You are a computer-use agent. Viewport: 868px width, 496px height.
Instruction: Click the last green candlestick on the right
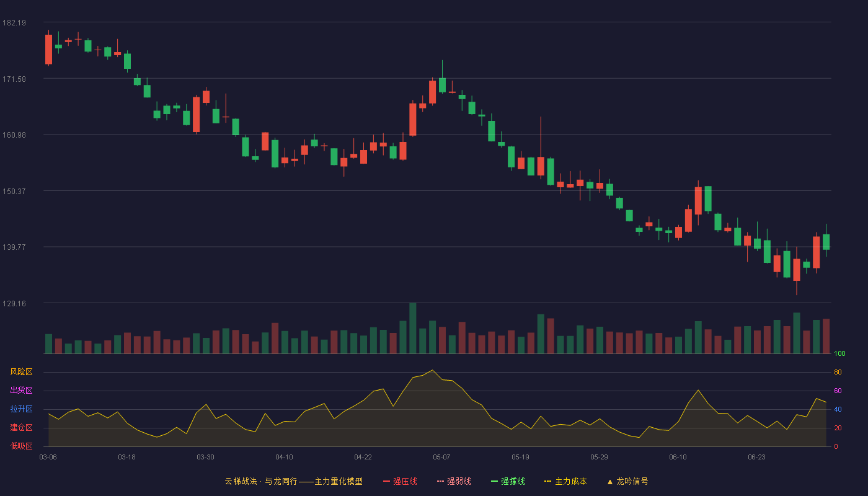(x=826, y=242)
